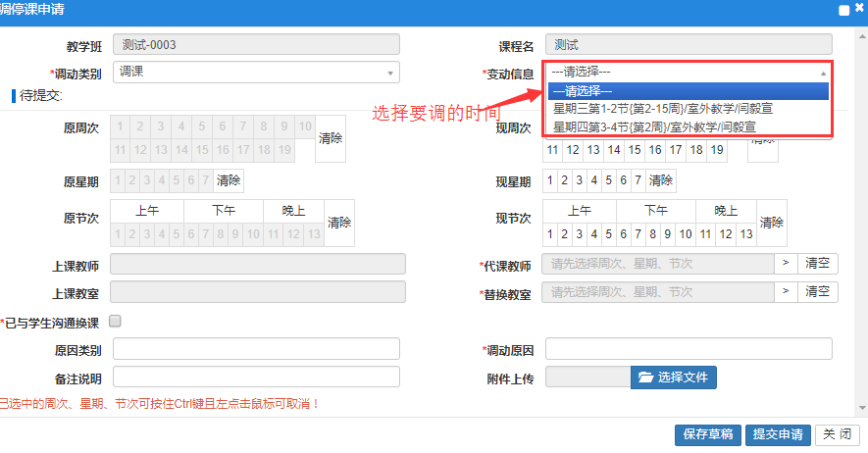
Task: Open the 调动类别 dropdown showing 调课
Action: [x=256, y=73]
